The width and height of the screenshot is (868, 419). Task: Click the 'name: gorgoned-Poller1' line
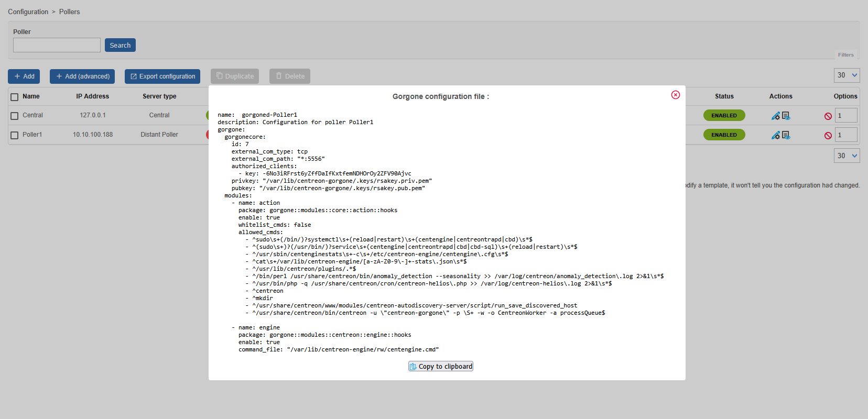(257, 115)
